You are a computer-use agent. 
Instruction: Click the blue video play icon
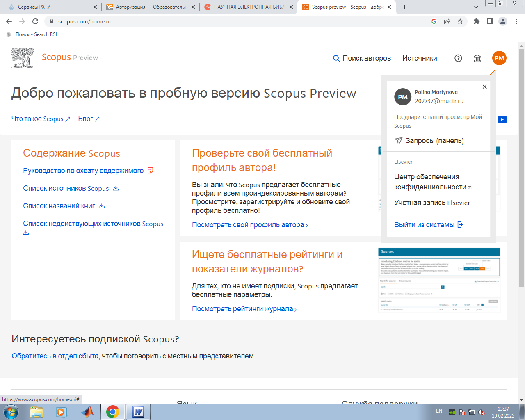click(502, 119)
